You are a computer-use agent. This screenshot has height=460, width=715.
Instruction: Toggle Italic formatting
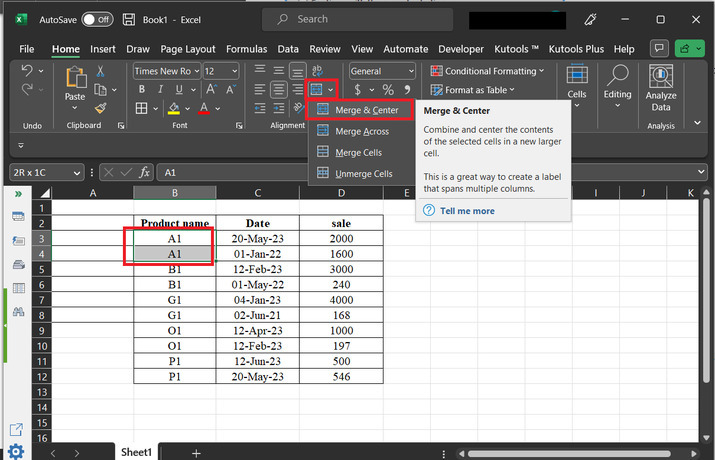pyautogui.click(x=159, y=90)
